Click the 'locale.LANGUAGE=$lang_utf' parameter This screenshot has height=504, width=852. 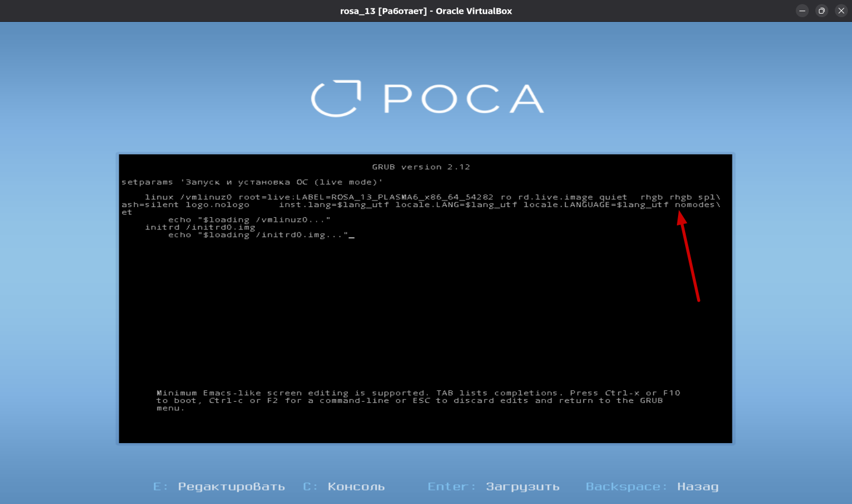596,205
